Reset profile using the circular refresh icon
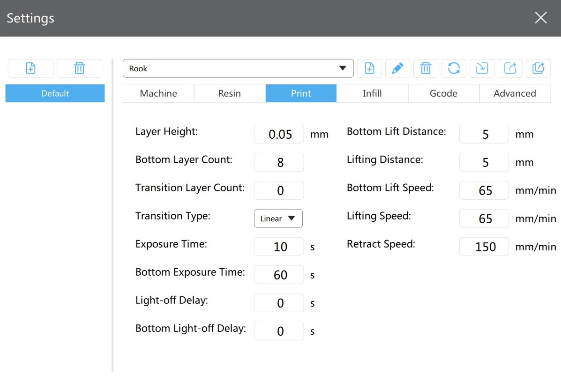Screen dimensions: 561x392 coord(454,68)
